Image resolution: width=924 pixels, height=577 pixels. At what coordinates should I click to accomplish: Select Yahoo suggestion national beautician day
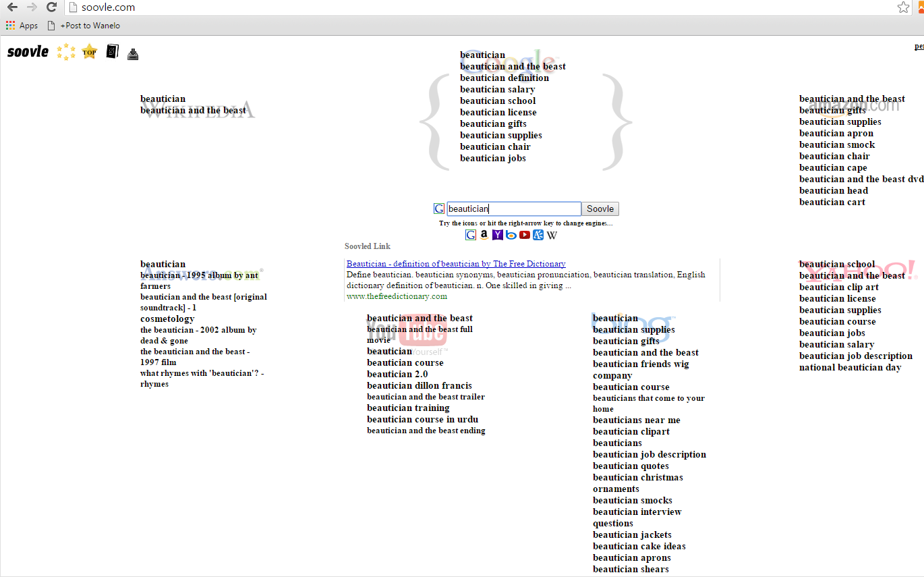[x=850, y=367]
